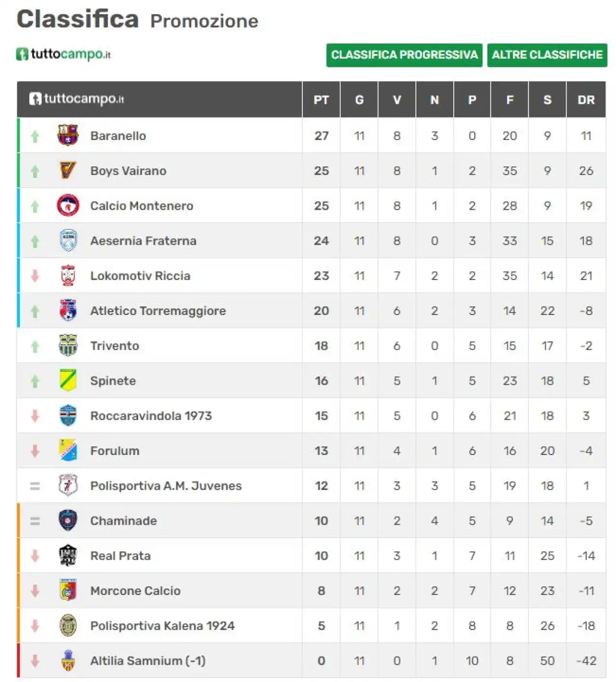Open the Roccaravindola 1973 team link
616x682 pixels.
pos(151,416)
